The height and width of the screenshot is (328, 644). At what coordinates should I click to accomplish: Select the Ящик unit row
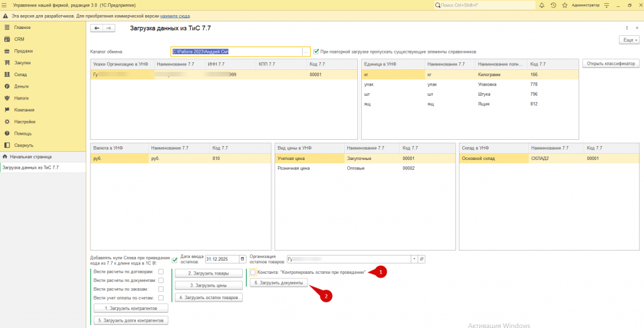pyautogui.click(x=470, y=104)
